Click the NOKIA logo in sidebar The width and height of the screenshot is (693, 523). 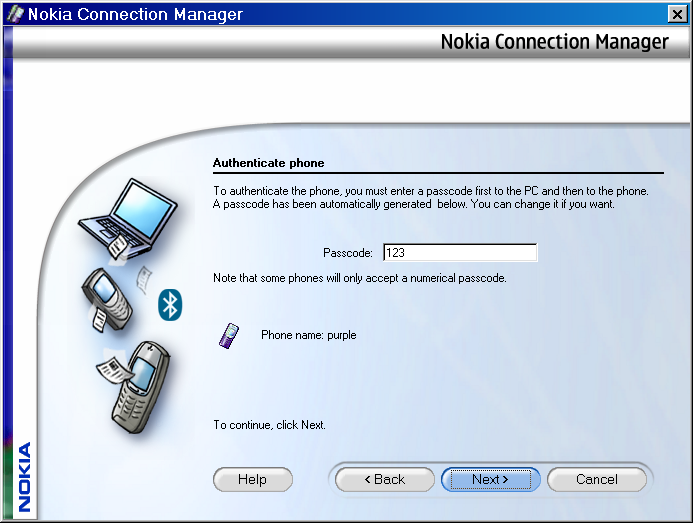click(x=24, y=477)
